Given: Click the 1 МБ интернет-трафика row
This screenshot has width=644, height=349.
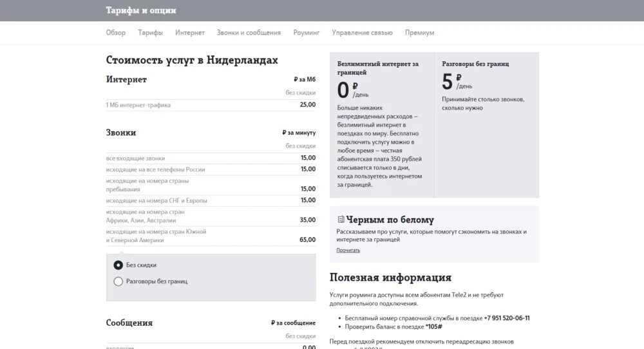Looking at the screenshot, I should tap(211, 105).
